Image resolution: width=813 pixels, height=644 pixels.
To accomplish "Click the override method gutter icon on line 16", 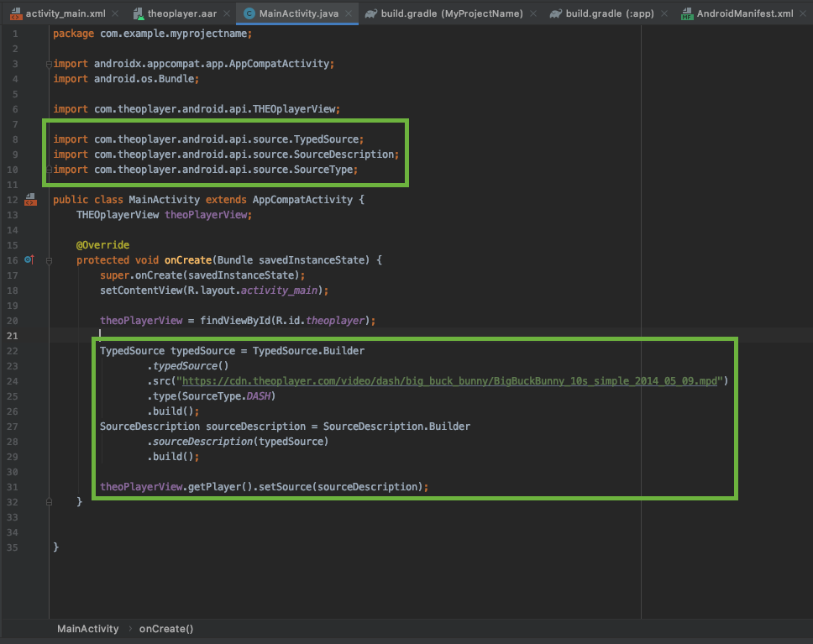I will pos(29,260).
